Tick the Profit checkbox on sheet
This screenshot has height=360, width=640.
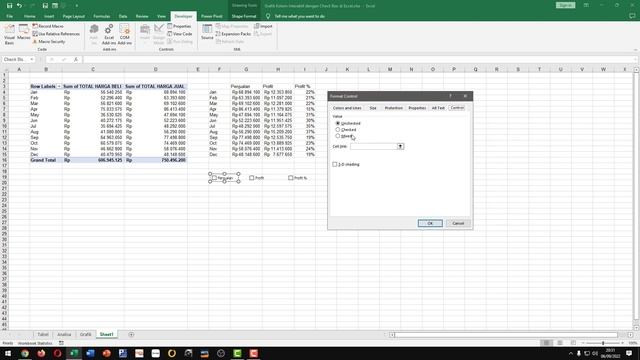tap(252, 178)
